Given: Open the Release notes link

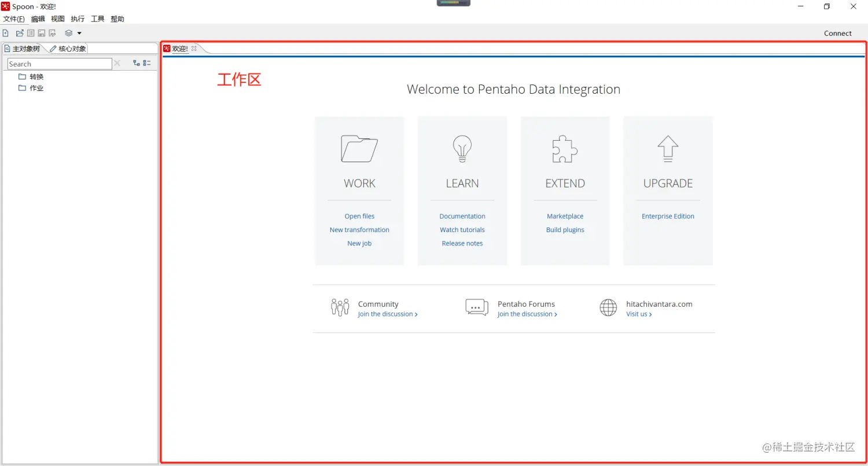Looking at the screenshot, I should coord(462,243).
